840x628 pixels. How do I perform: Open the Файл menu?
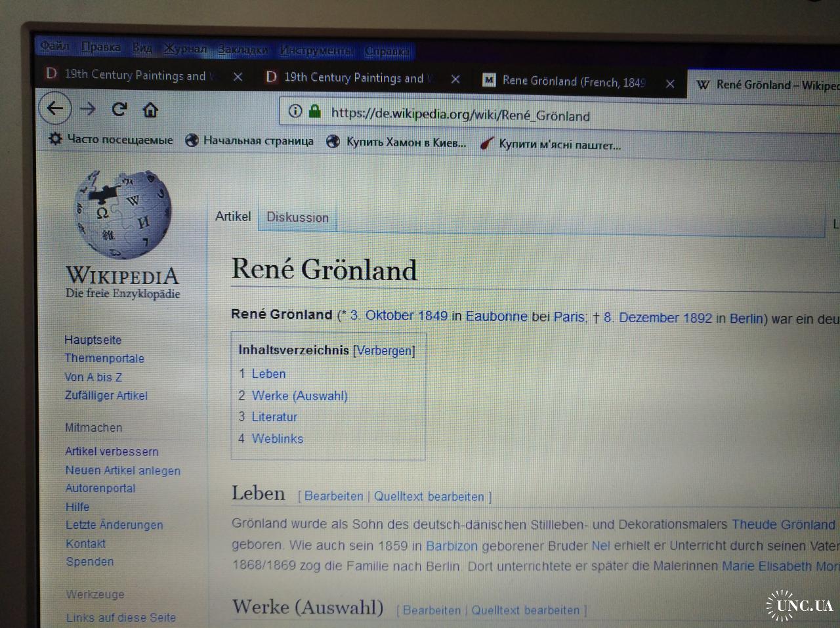[54, 46]
